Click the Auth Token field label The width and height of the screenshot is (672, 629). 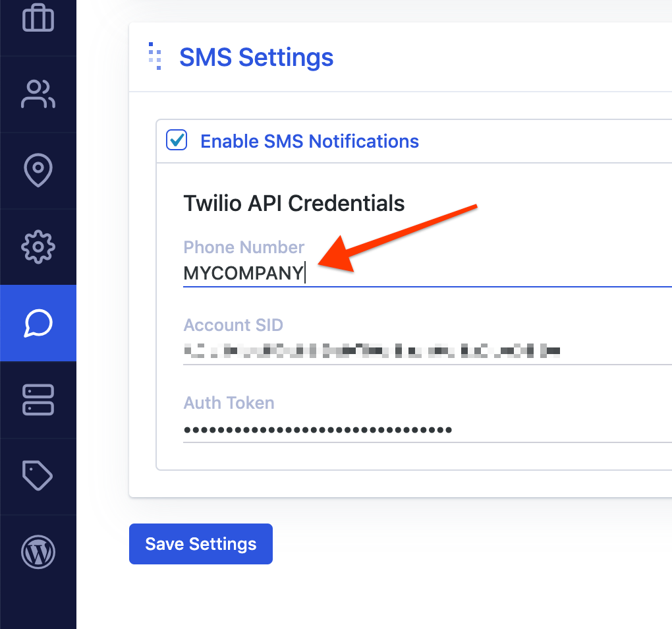point(229,403)
